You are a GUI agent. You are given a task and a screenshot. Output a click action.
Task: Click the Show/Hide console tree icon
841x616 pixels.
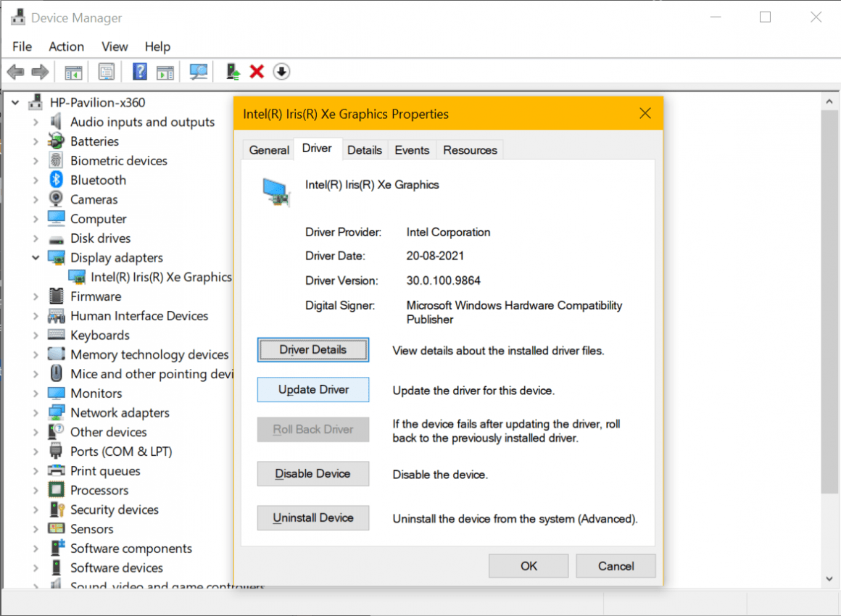tap(72, 71)
